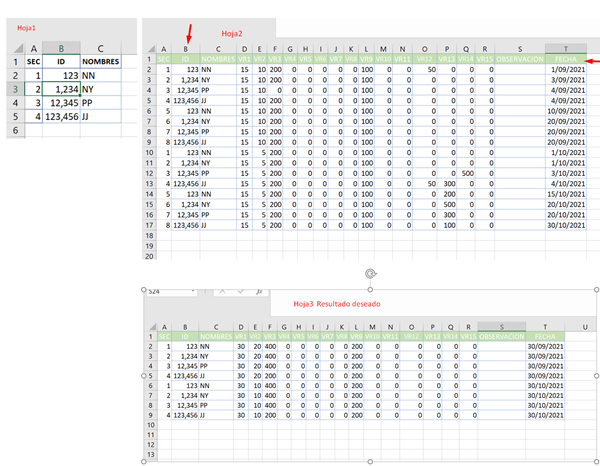The height and width of the screenshot is (466, 600).
Task: Click cell with 123,456 in Hoja1
Action: [61, 117]
